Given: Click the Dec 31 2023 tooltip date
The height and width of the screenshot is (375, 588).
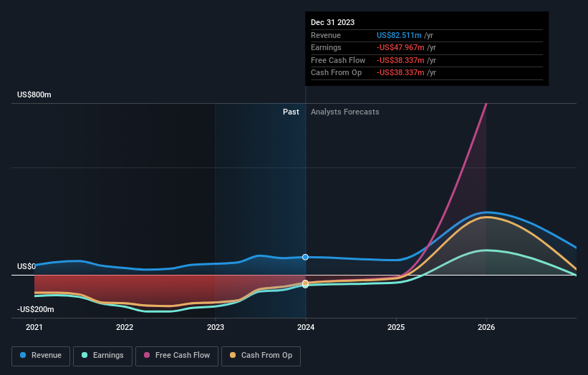Looking at the screenshot, I should pyautogui.click(x=332, y=22).
